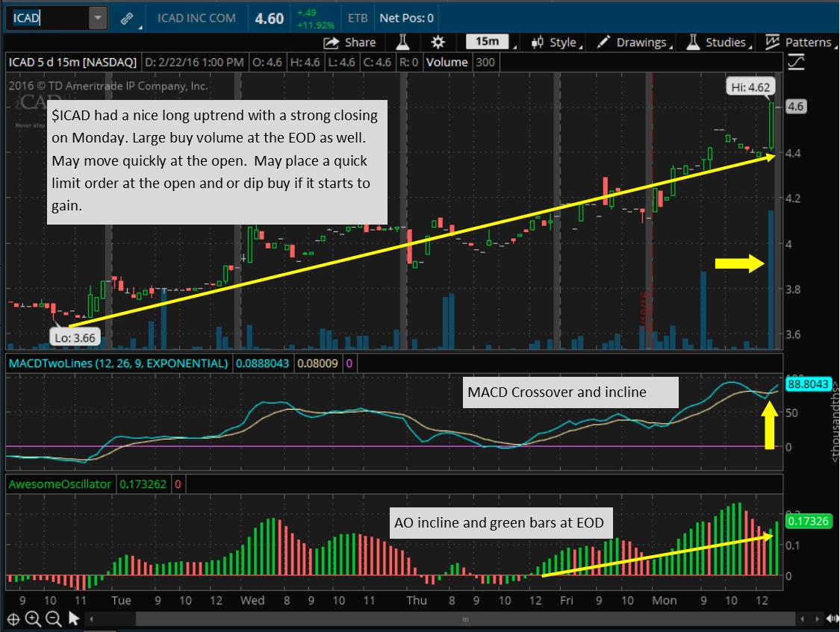Click the 0.17326 AO axis value

click(x=808, y=521)
